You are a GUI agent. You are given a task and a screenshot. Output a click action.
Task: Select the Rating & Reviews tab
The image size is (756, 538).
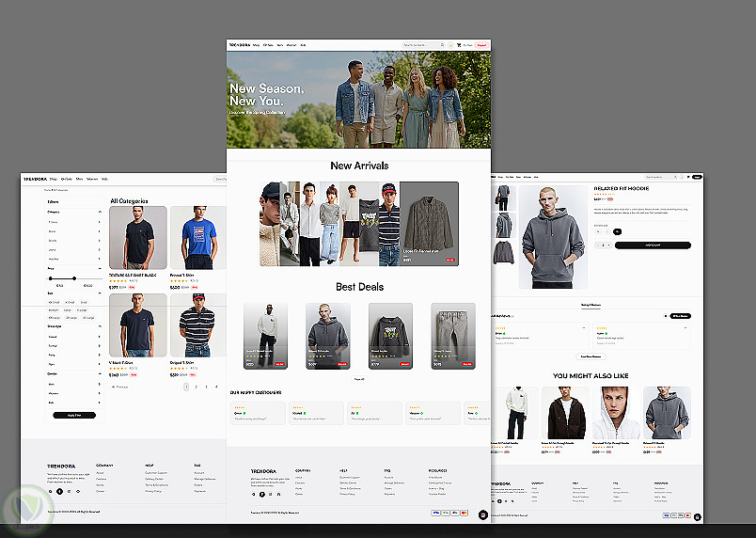pyautogui.click(x=591, y=305)
